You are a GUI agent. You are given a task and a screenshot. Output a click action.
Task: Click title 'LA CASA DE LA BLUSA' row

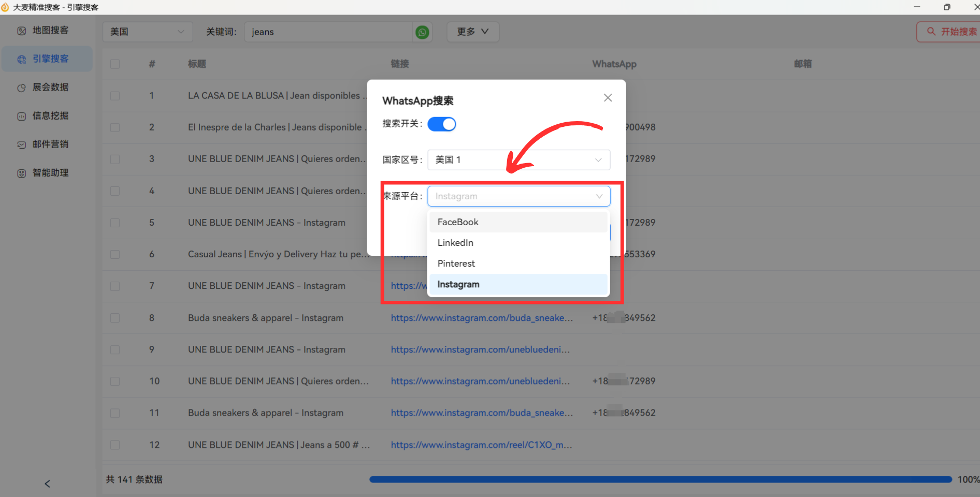[x=277, y=96]
